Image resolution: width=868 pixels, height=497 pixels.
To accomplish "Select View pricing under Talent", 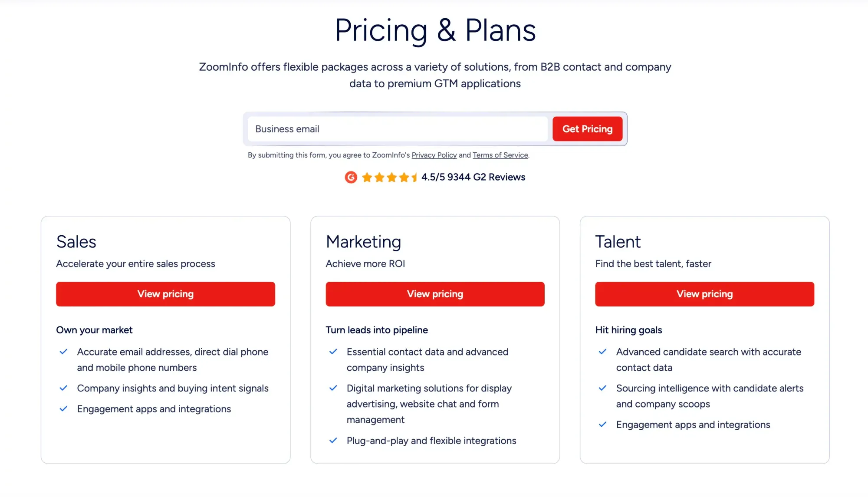I will (704, 294).
